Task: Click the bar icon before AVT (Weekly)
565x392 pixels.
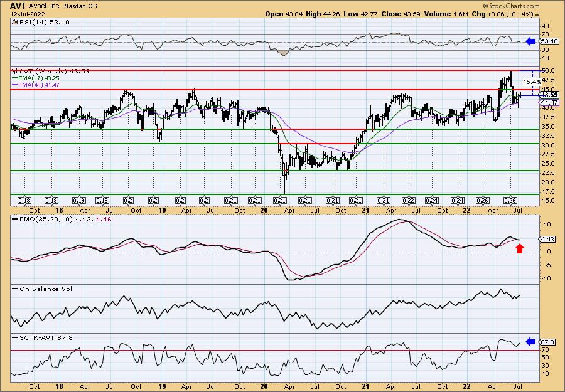Action: tap(15, 71)
